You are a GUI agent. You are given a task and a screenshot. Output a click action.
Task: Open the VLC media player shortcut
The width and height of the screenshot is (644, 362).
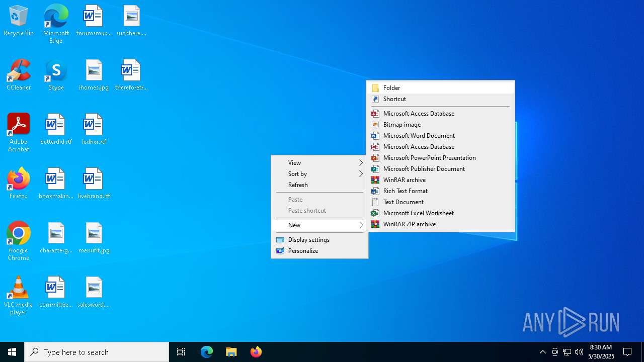click(x=19, y=296)
